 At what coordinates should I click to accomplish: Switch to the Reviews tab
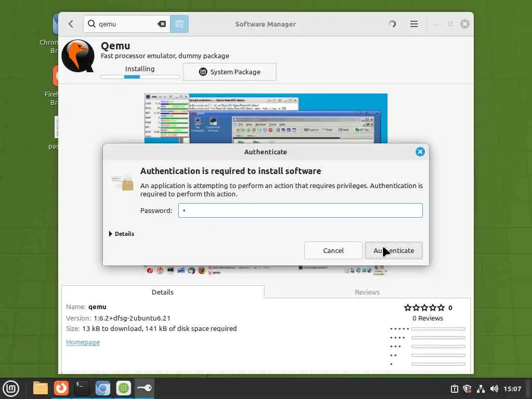point(367,292)
